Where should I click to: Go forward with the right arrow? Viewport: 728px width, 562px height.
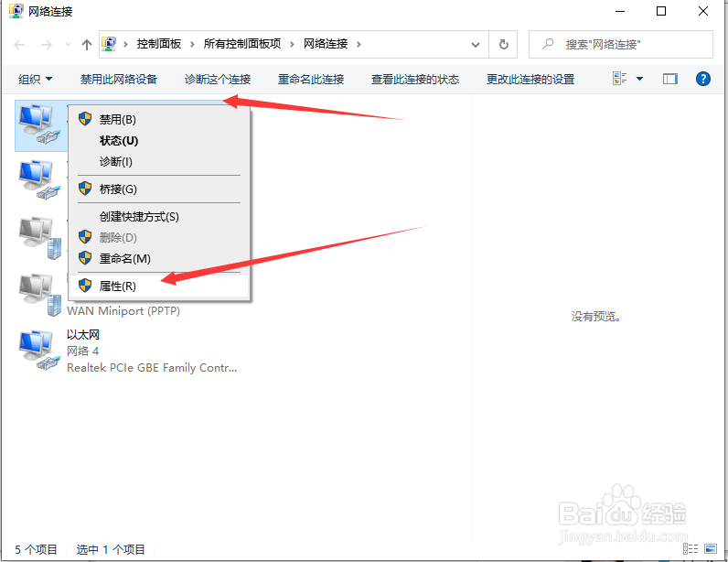click(x=47, y=45)
